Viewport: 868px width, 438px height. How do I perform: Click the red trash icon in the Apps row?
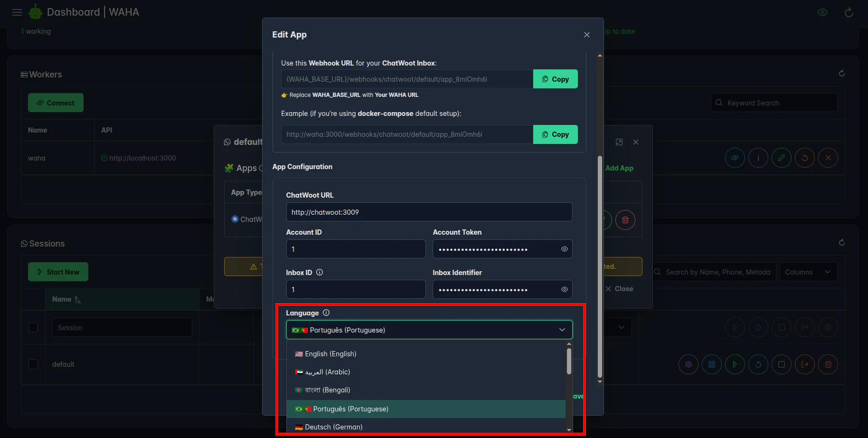(625, 220)
